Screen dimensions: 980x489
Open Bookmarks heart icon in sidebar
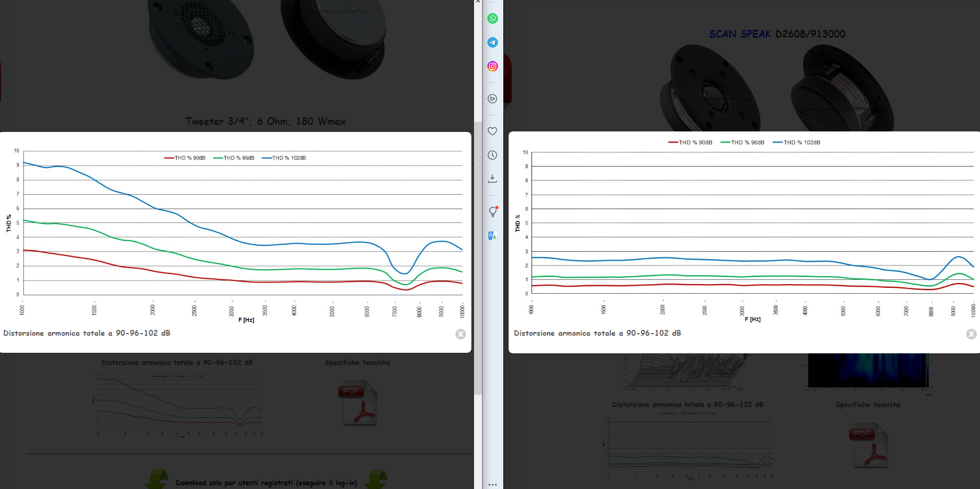coord(493,131)
